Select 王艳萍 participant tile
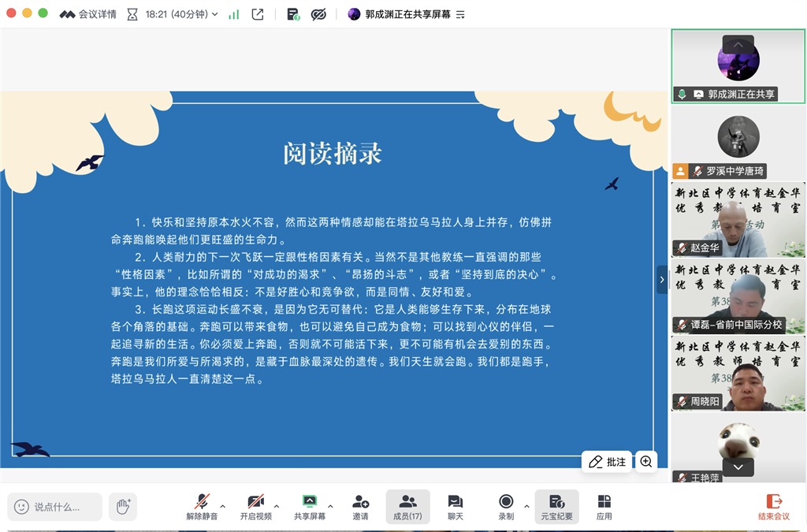This screenshot has height=532, width=807. [x=738, y=448]
